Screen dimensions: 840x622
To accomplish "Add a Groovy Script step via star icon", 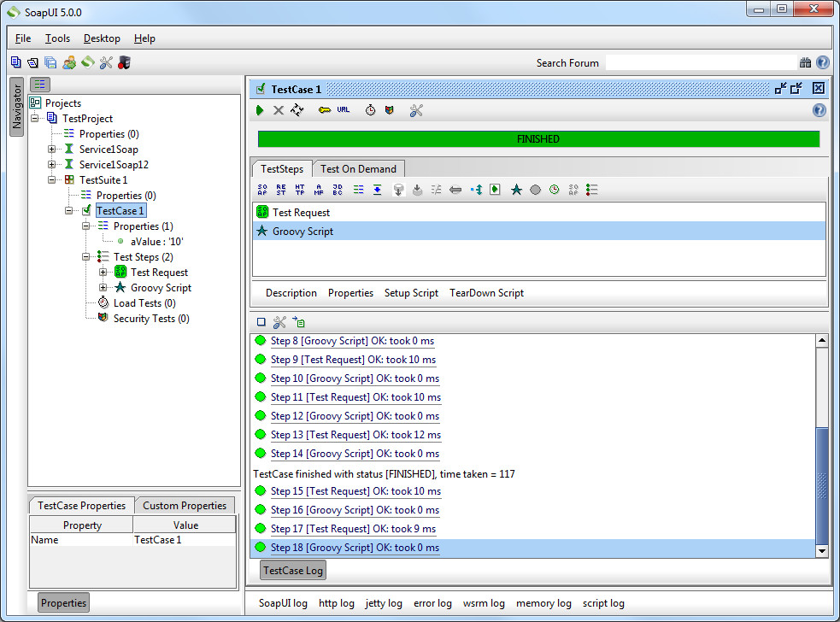I will coord(516,190).
